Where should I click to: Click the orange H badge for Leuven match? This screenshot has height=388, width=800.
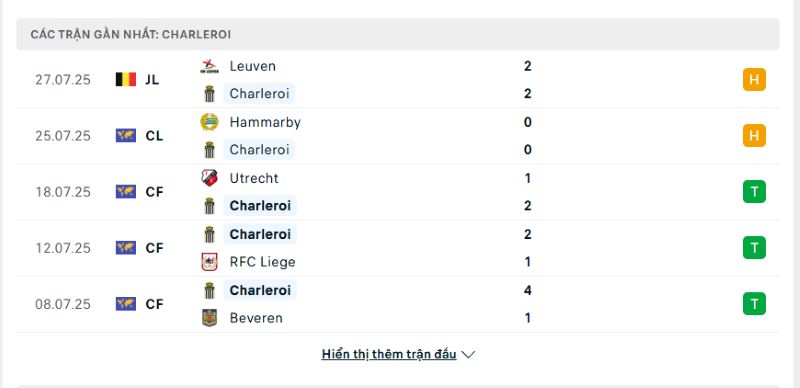tap(754, 80)
